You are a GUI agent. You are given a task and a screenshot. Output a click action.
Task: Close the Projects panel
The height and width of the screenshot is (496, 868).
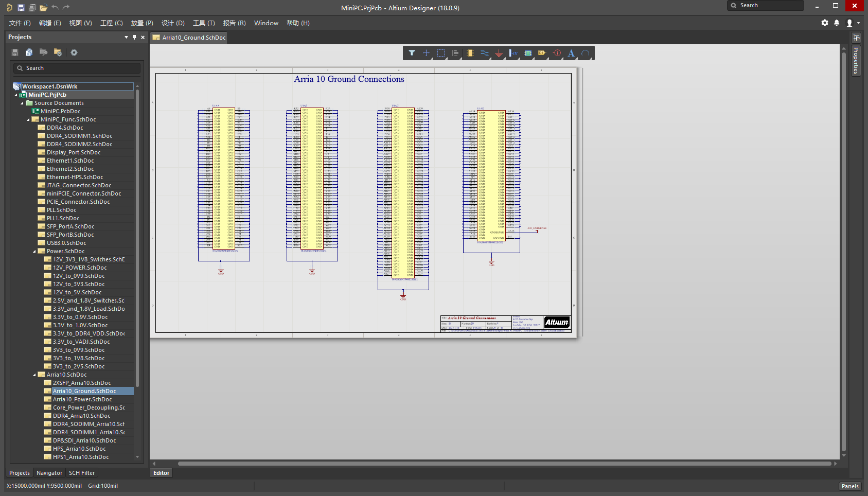tap(143, 37)
